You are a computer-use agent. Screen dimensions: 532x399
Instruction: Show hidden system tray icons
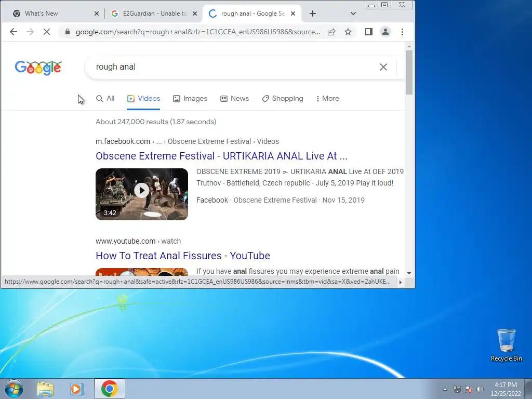click(x=445, y=389)
